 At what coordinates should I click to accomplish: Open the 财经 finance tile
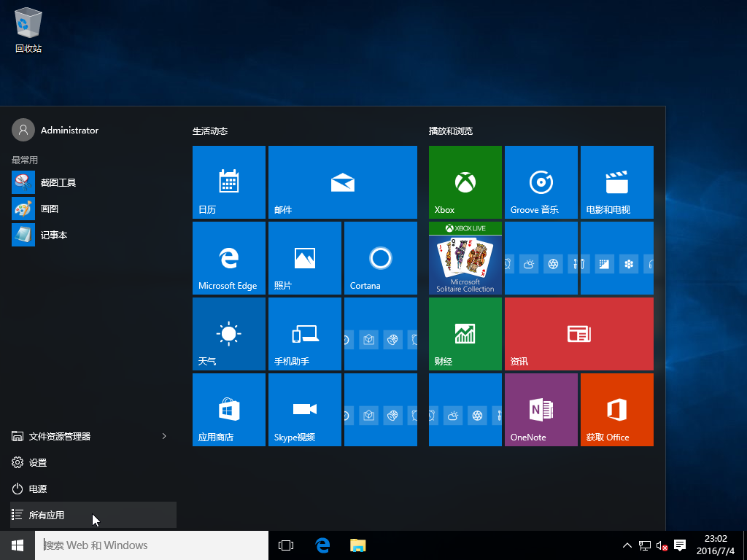pyautogui.click(x=465, y=334)
